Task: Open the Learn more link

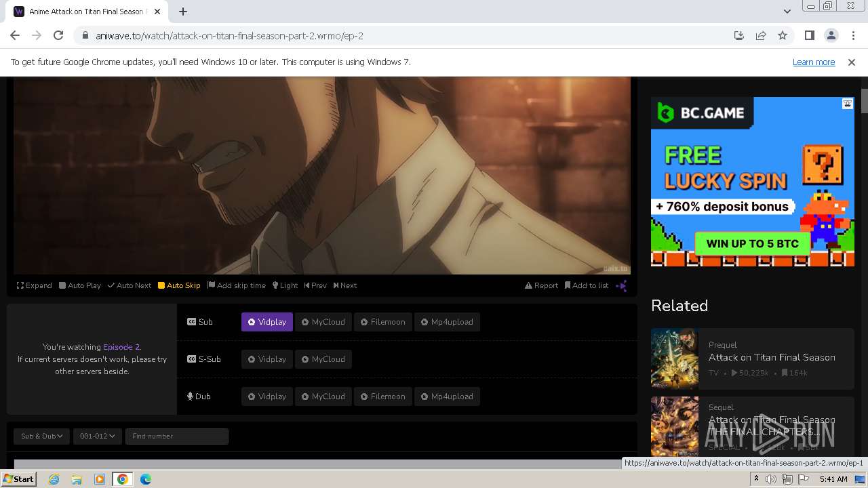Action: (814, 62)
